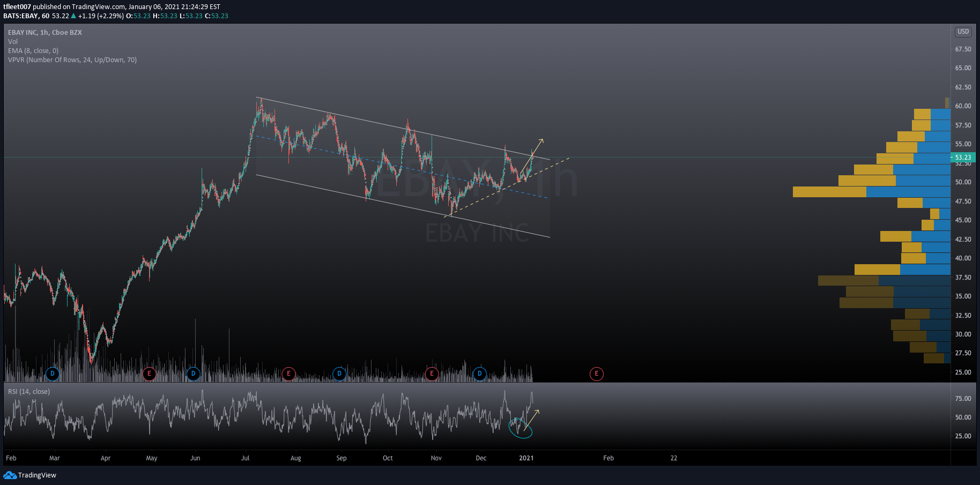Viewport: 980px width, 485px height.
Task: Click the Jul label on time axis
Action: pyautogui.click(x=246, y=458)
